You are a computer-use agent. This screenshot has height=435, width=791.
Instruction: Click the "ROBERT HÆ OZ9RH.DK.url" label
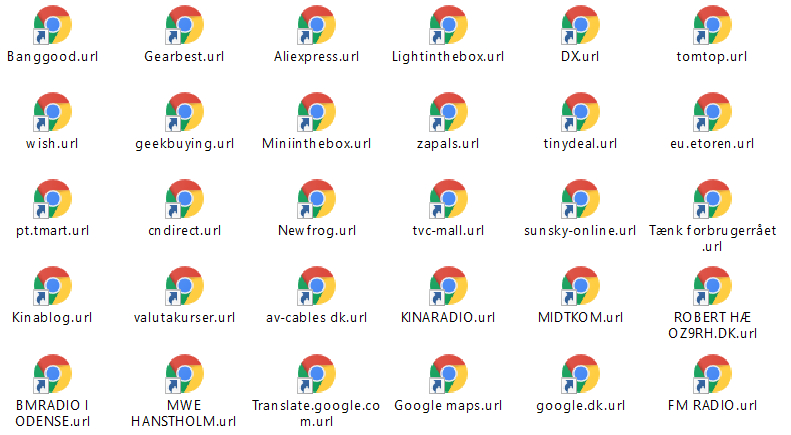712,325
